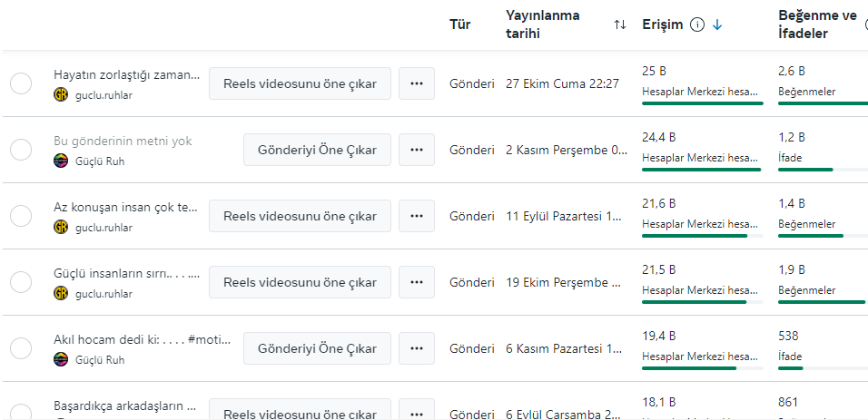Click the Erişim info icon
This screenshot has width=868, height=420.
697,24
